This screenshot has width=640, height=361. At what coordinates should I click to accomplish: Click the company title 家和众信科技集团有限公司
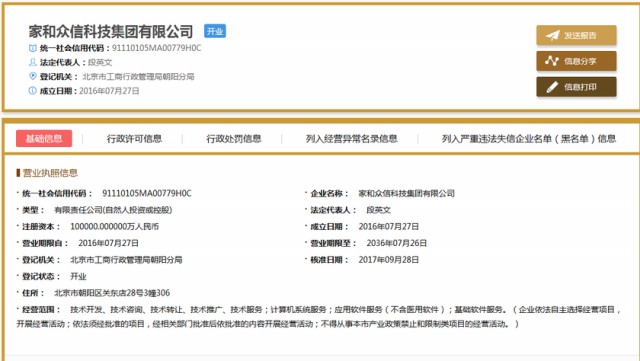pos(111,31)
